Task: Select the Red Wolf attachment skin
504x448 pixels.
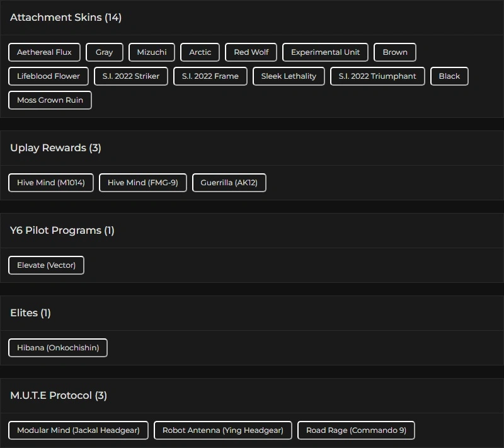Action: [x=251, y=52]
